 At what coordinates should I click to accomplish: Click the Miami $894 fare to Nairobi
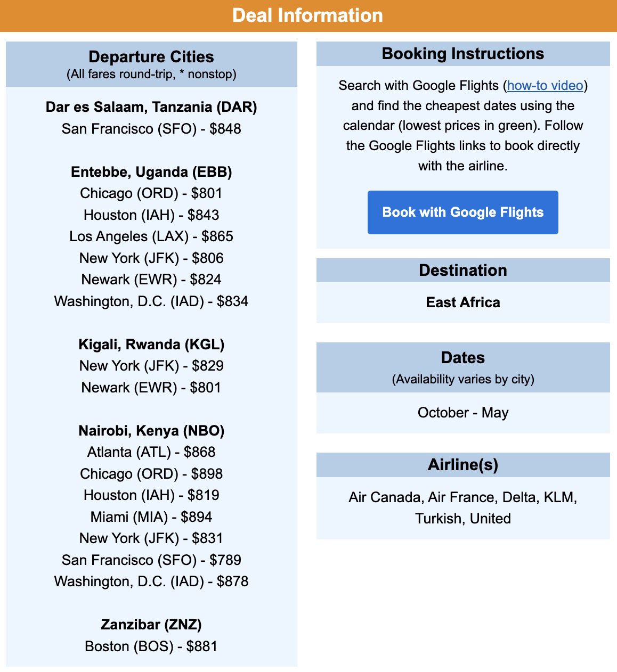[151, 517]
